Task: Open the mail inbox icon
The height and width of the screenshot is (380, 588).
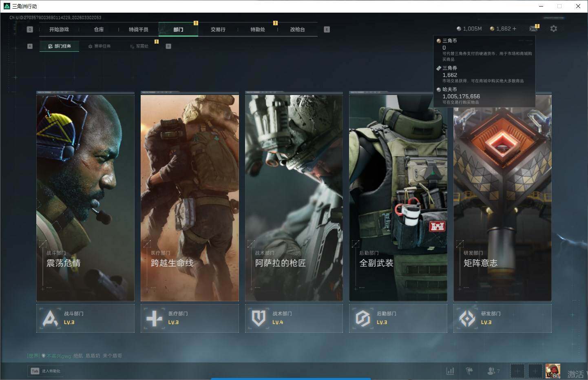Action: click(533, 29)
